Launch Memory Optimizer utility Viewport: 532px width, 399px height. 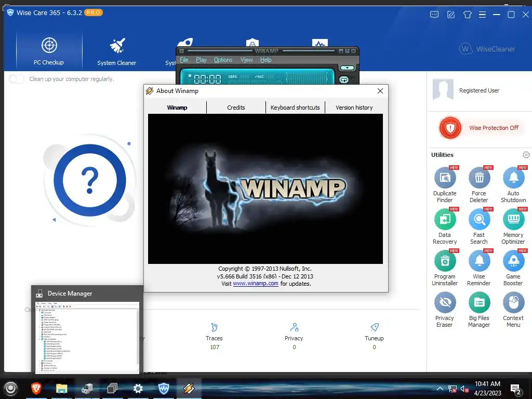(x=513, y=227)
